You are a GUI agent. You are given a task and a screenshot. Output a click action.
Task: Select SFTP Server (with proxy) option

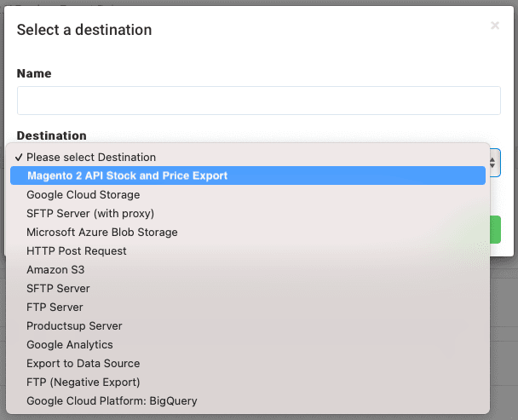tap(90, 213)
